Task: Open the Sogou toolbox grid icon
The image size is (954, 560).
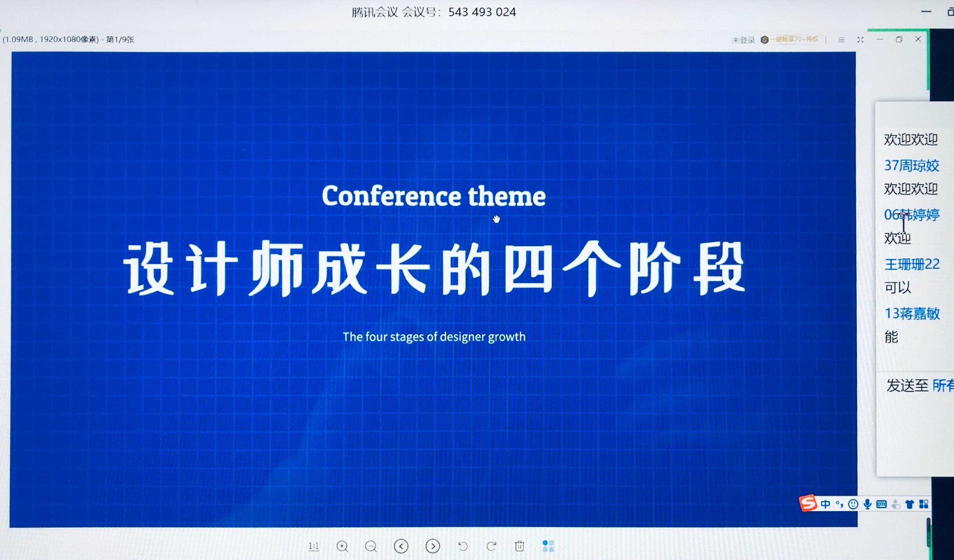Action: 924,504
